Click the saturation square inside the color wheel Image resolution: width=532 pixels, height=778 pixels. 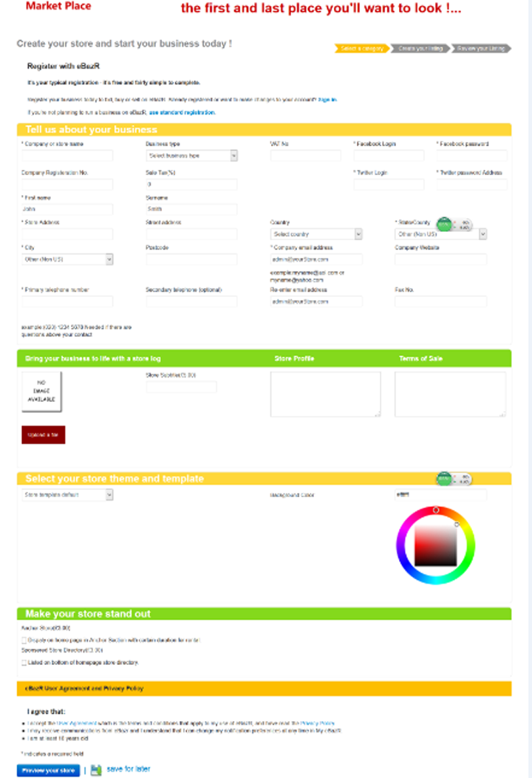coord(435,546)
